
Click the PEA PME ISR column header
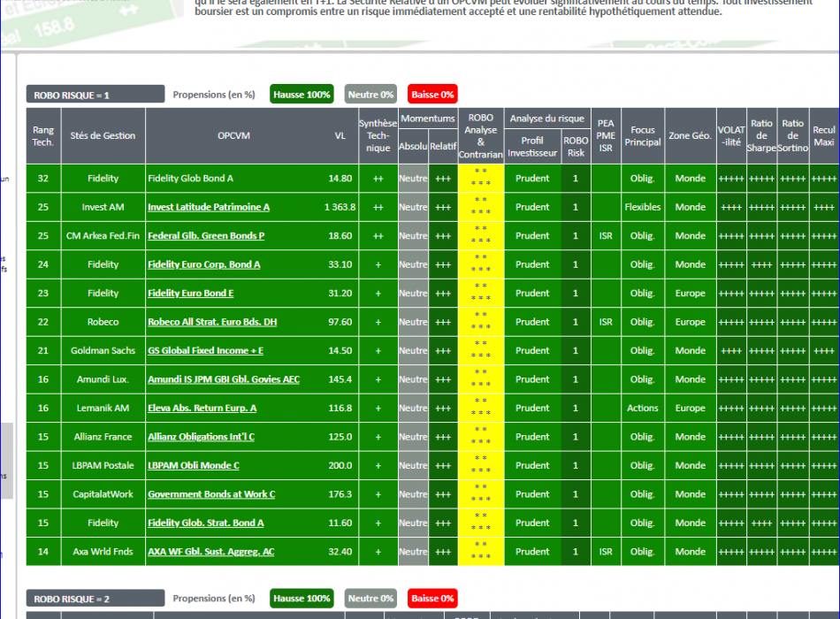[x=606, y=135]
